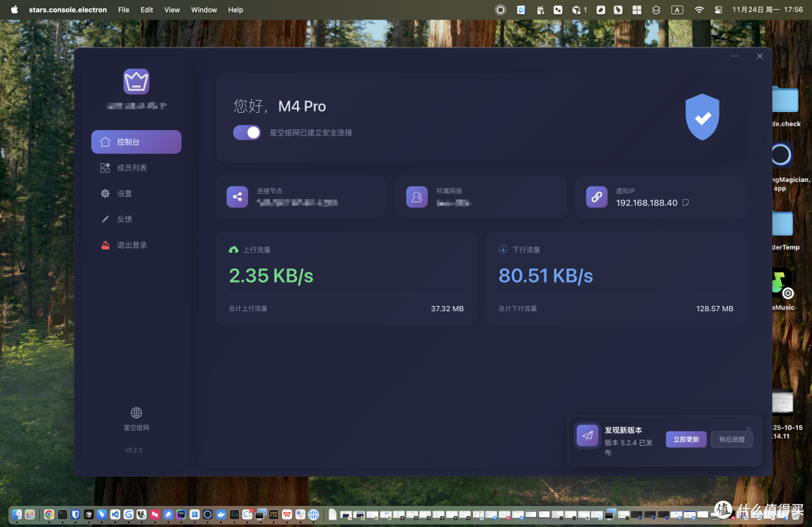
Task: Click the 上行流量 upload cloud icon
Action: tap(234, 250)
